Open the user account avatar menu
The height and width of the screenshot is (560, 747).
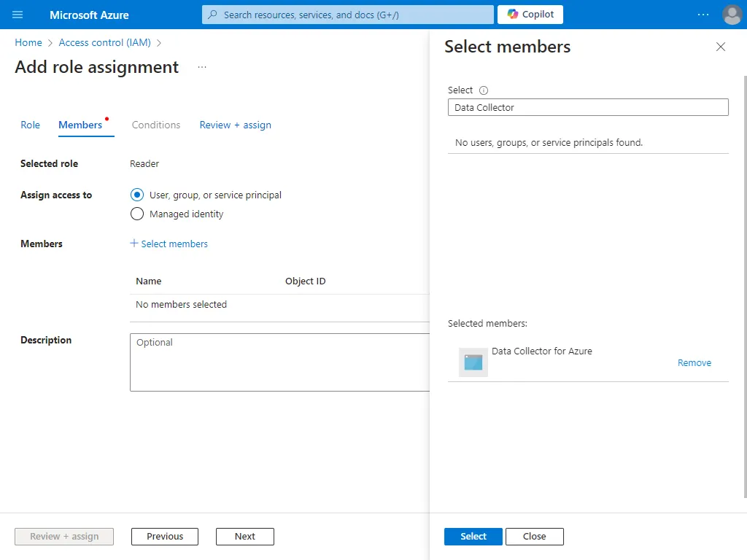[x=732, y=15]
